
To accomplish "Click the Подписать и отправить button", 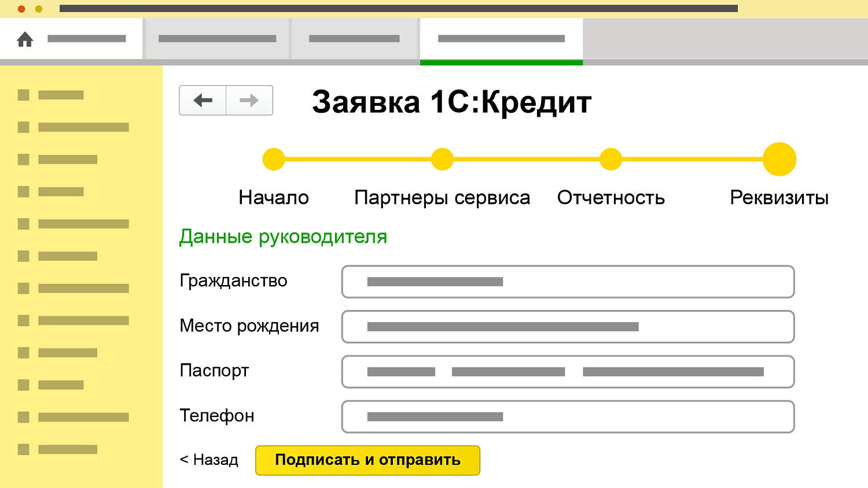I will coord(367,460).
